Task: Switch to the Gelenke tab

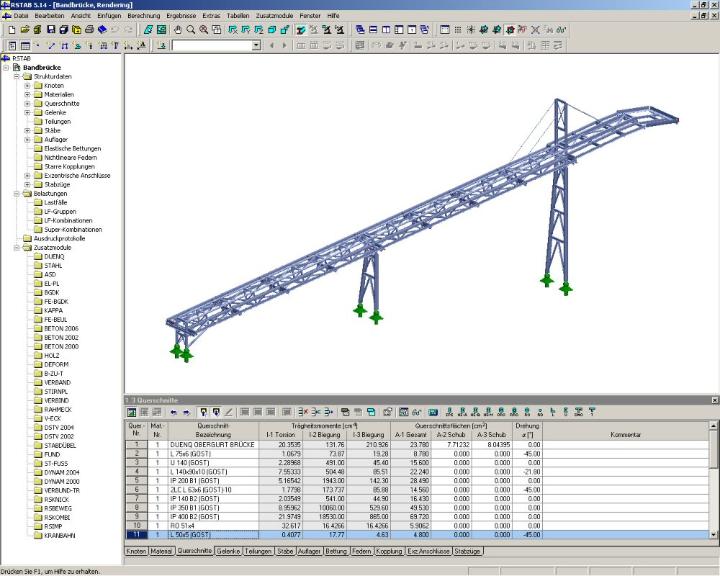Action: pyautogui.click(x=228, y=551)
